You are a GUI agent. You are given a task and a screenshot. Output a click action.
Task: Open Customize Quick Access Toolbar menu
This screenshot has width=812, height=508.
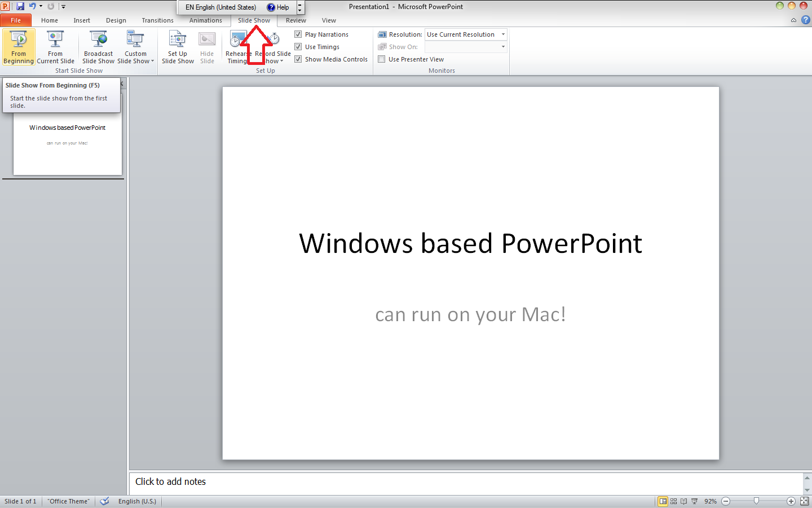63,7
